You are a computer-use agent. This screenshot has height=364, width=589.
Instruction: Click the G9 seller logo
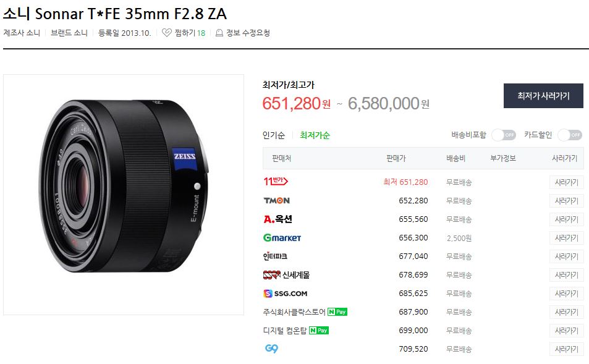click(271, 349)
